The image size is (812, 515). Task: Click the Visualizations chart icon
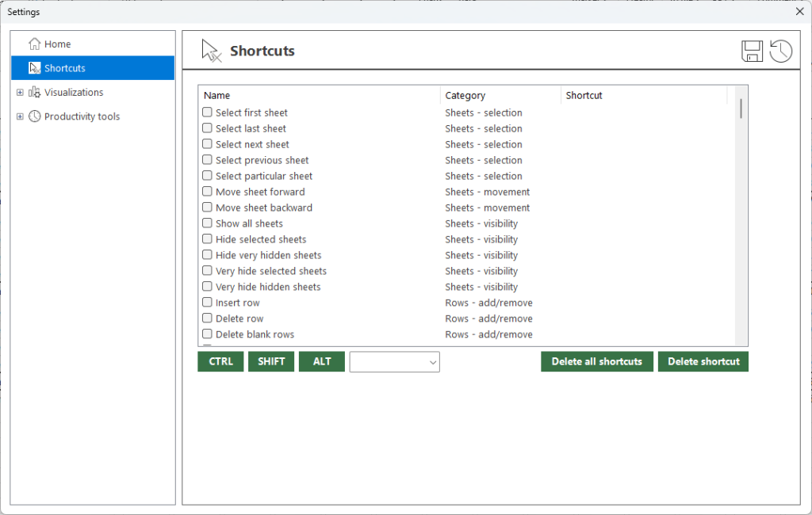[x=34, y=93]
